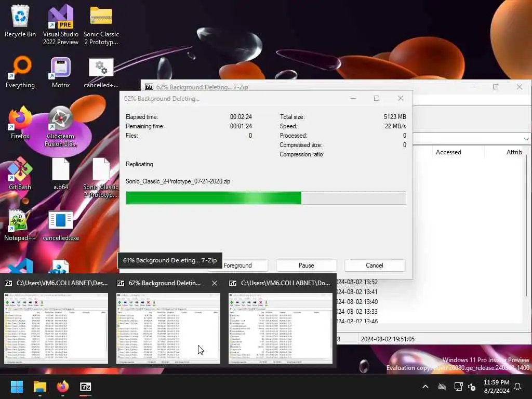
Task: Open the Everything search shortcut
Action: tap(20, 72)
